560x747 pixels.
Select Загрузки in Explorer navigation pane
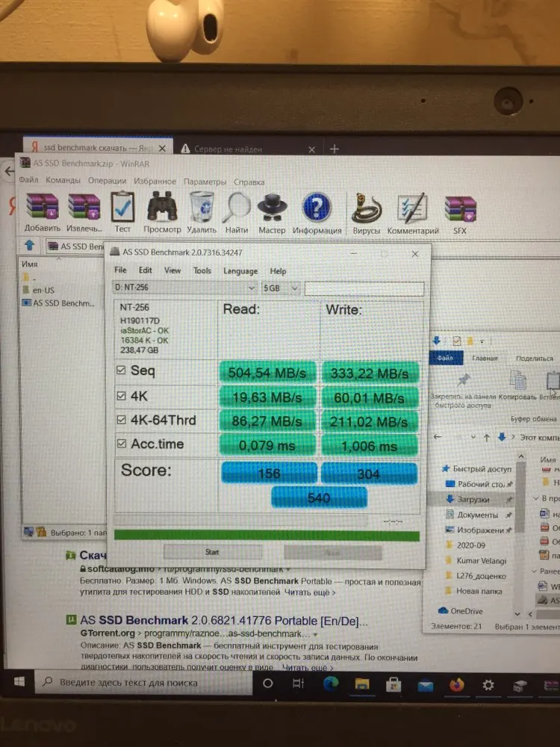pos(473,499)
